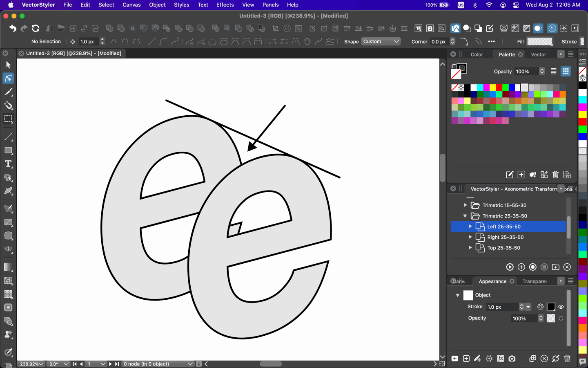
Task: Click the Stroke black color swatch
Action: (551, 307)
